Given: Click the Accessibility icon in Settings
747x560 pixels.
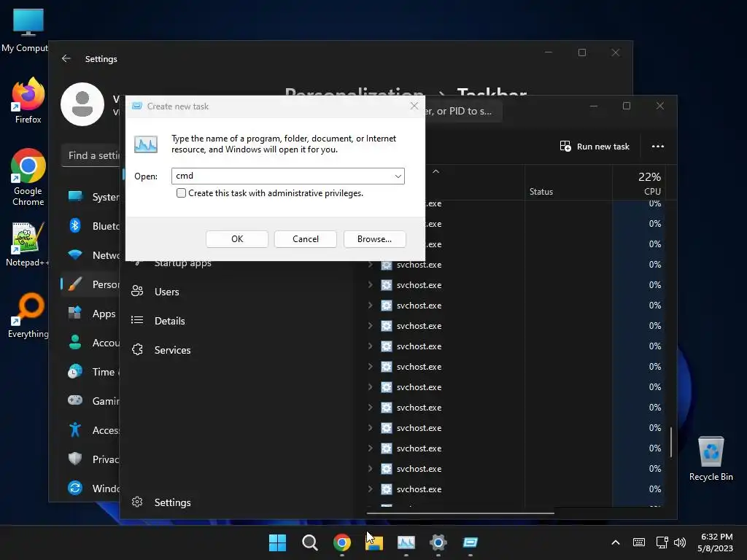Looking at the screenshot, I should [x=75, y=429].
